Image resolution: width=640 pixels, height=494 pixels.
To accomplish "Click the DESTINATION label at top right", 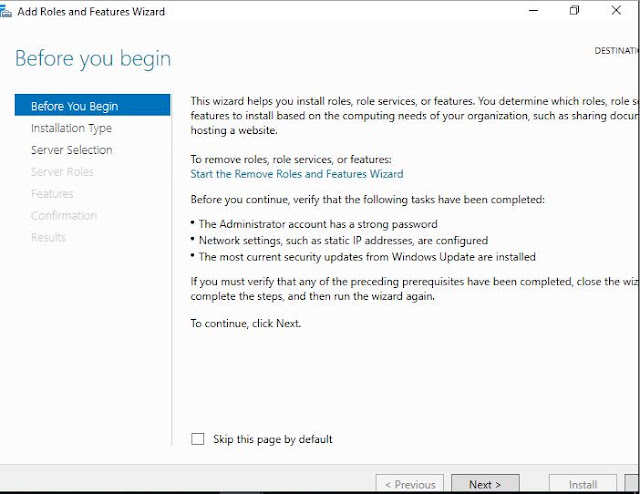I will [x=617, y=51].
